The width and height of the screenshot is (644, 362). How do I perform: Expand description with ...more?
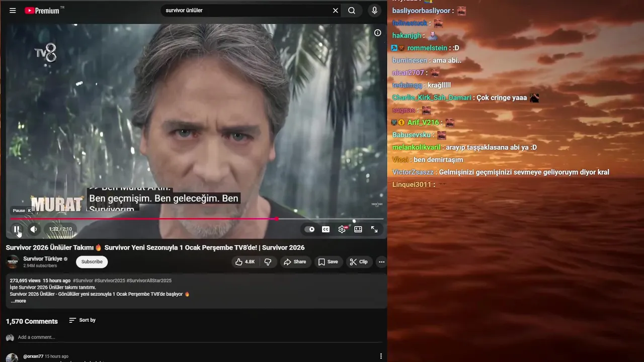[x=18, y=301]
